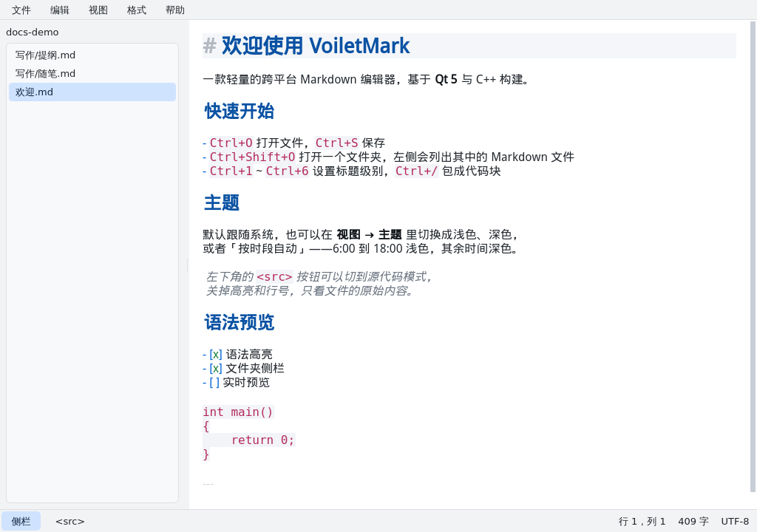This screenshot has height=532, width=757.
Task: Open 写作/提纲.md in the sidebar
Action: (x=92, y=55)
